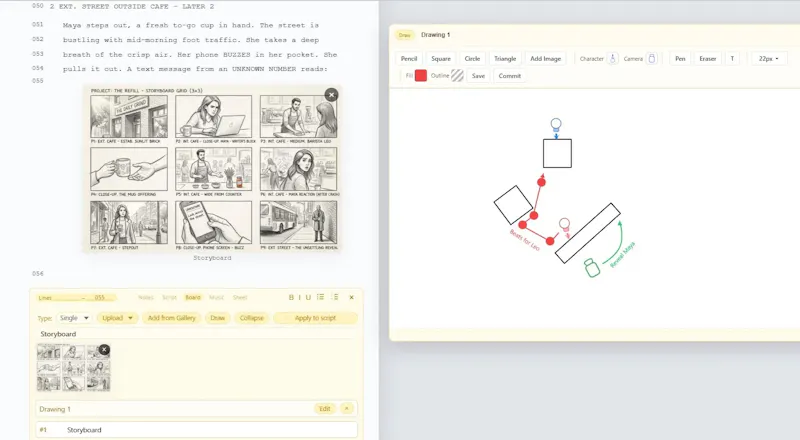Click the Draw button in Board panel
Screen dimensions: 800x440
coord(218,318)
